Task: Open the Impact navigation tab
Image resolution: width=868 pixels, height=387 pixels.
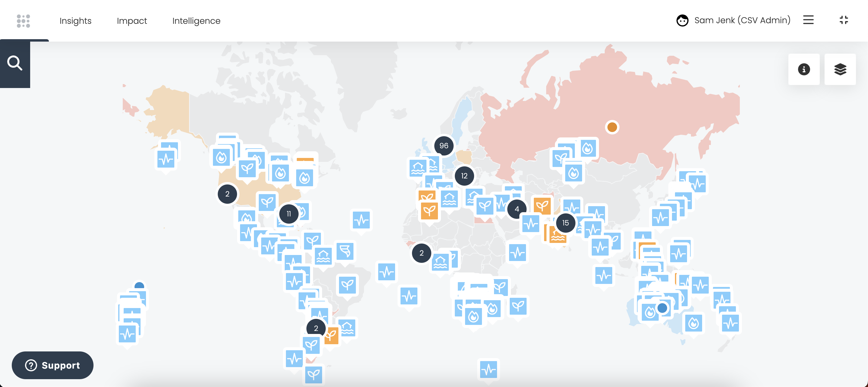Action: (x=132, y=20)
